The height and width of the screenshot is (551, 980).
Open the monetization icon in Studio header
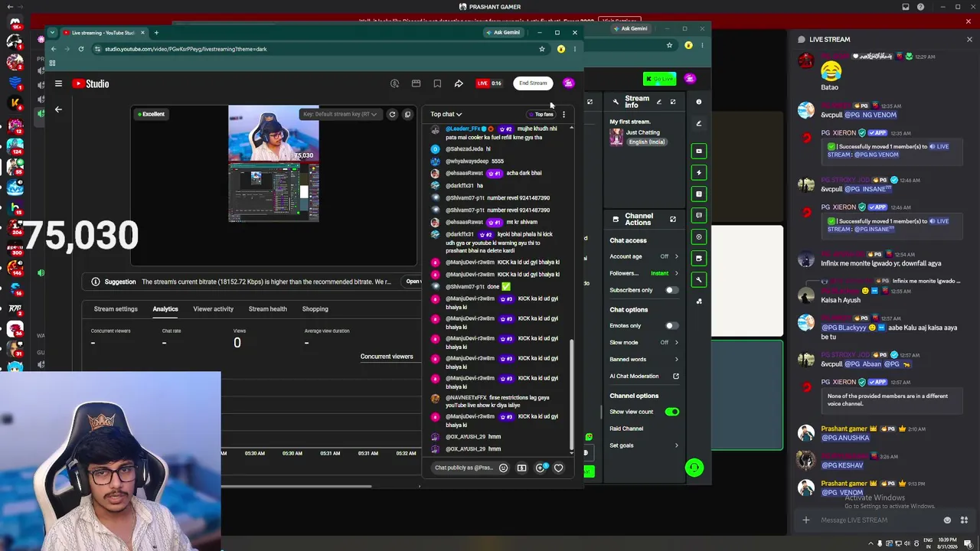click(x=395, y=83)
